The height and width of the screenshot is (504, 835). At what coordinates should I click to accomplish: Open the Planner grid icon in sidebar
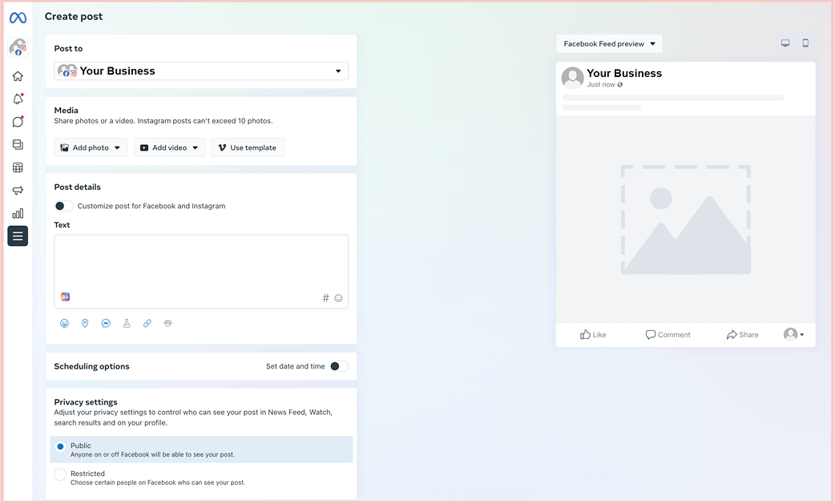18,167
